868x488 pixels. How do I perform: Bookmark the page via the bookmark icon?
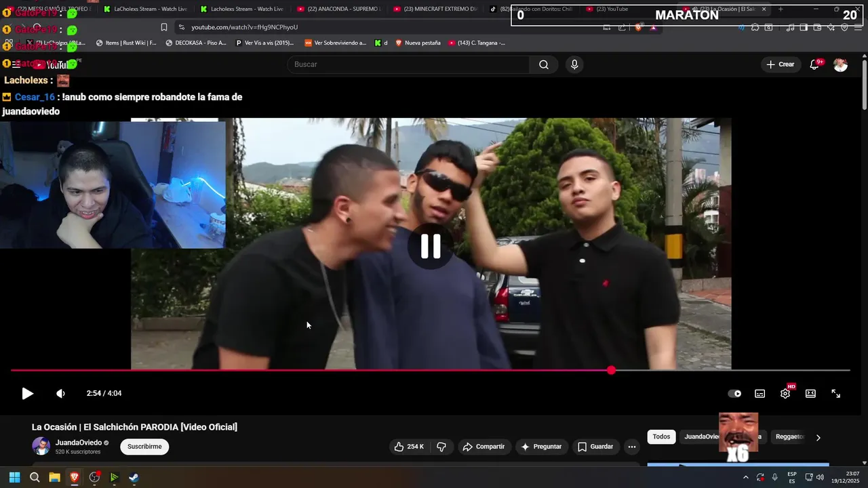point(163,27)
